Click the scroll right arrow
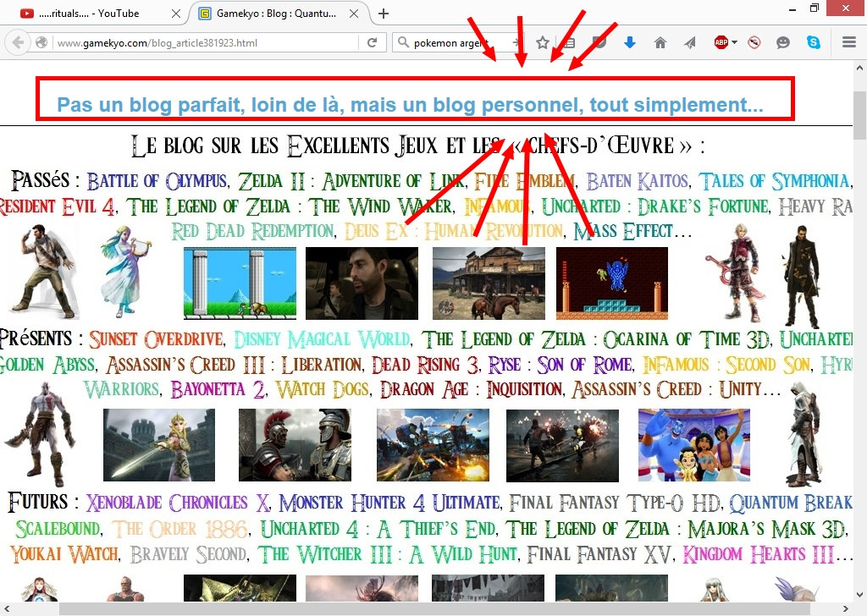 846,609
